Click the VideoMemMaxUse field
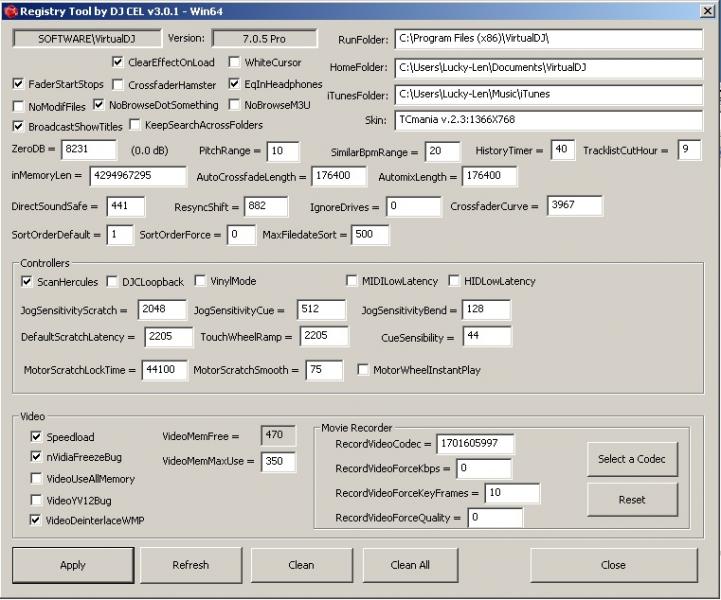 [x=278, y=462]
